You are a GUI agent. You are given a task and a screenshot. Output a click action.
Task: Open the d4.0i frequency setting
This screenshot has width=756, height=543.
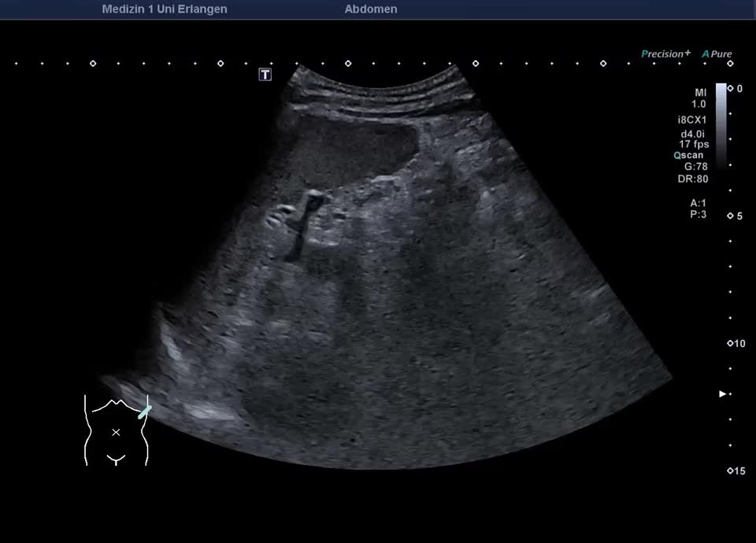coord(693,135)
